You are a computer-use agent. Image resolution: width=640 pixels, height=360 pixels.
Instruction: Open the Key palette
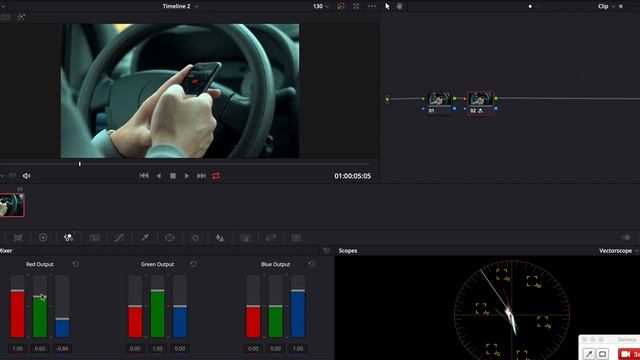tap(246, 238)
